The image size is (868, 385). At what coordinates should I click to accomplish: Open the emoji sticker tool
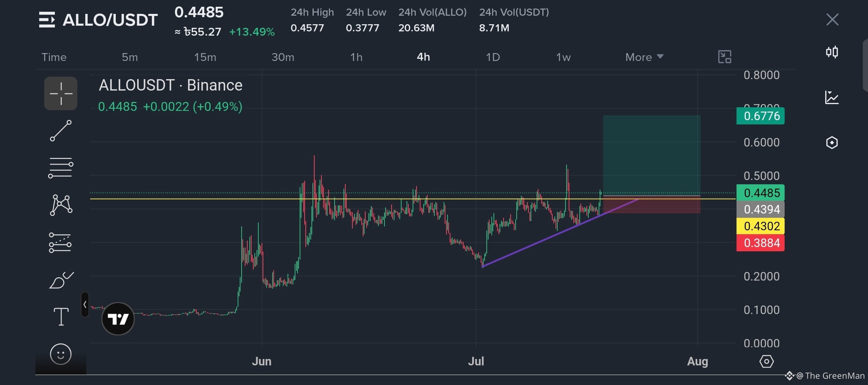point(61,354)
